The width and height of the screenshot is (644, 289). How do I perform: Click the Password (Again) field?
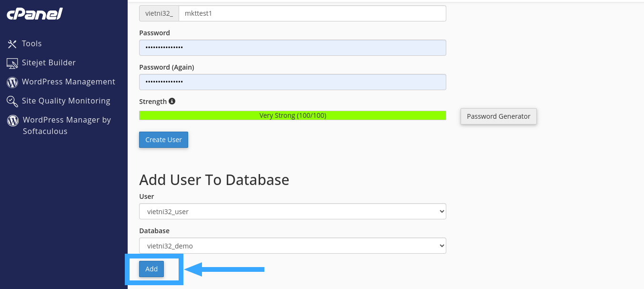coord(292,82)
